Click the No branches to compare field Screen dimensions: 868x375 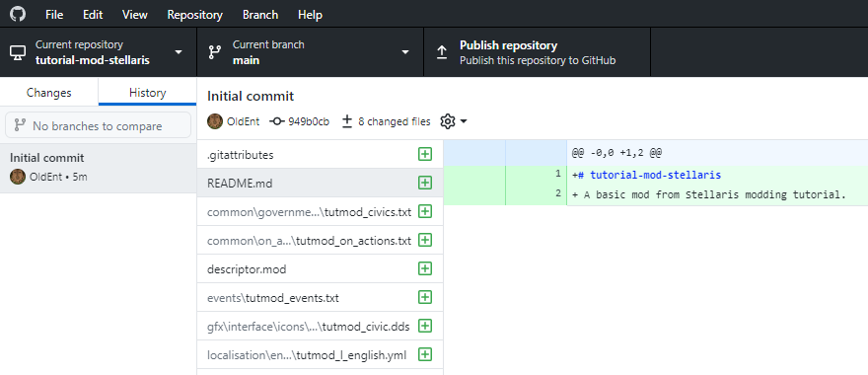98,125
